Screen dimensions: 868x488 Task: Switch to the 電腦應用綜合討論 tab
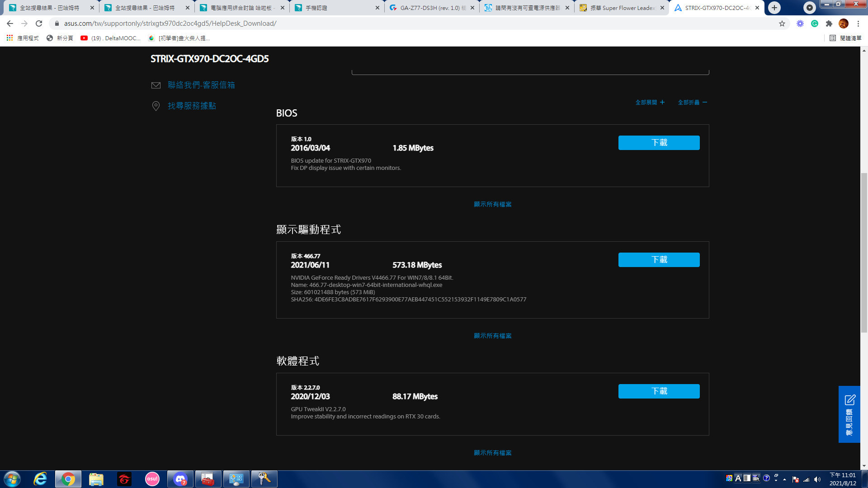point(241,8)
